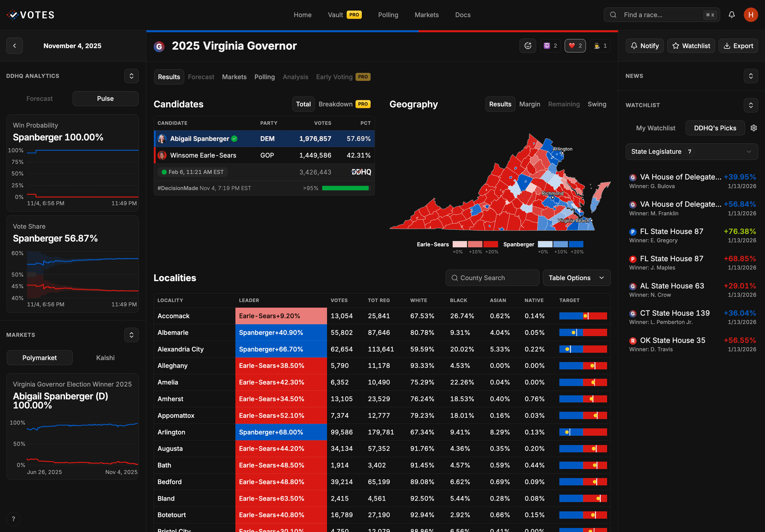Collapse the Watchlist panel
The height and width of the screenshot is (532, 765).
[751, 105]
